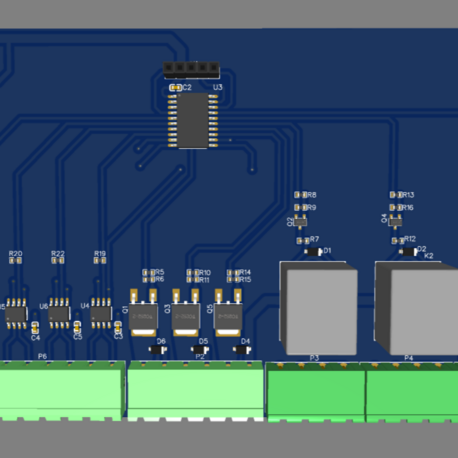The height and width of the screenshot is (458, 458).
Task: Pick the C5 capacitor
Action: (x=77, y=327)
